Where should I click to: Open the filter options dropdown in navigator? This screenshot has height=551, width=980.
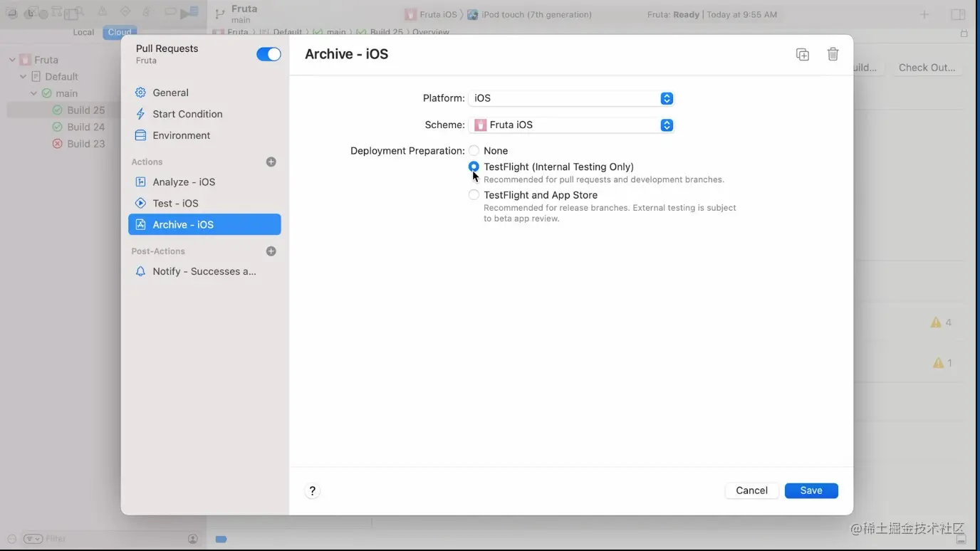click(x=33, y=539)
